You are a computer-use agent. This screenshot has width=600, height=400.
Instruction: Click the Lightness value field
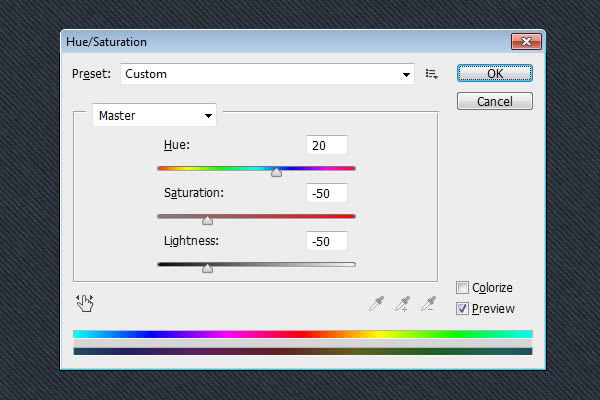(x=327, y=241)
